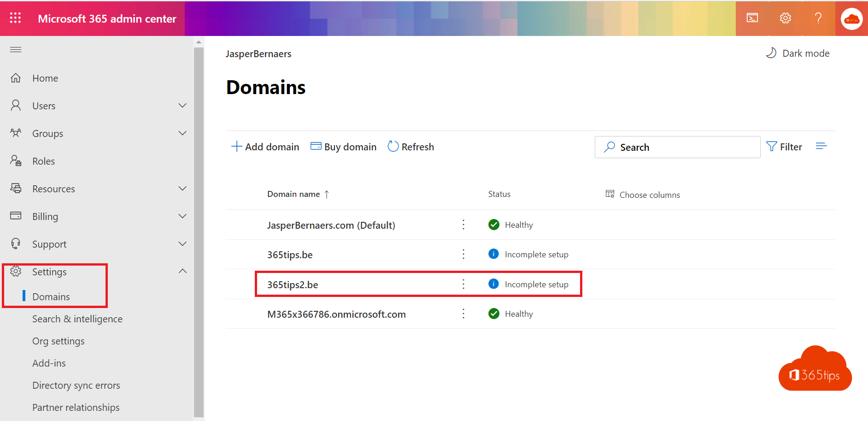Open the Help question mark icon
Screen dimensions: 868x421
pyautogui.click(x=818, y=18)
